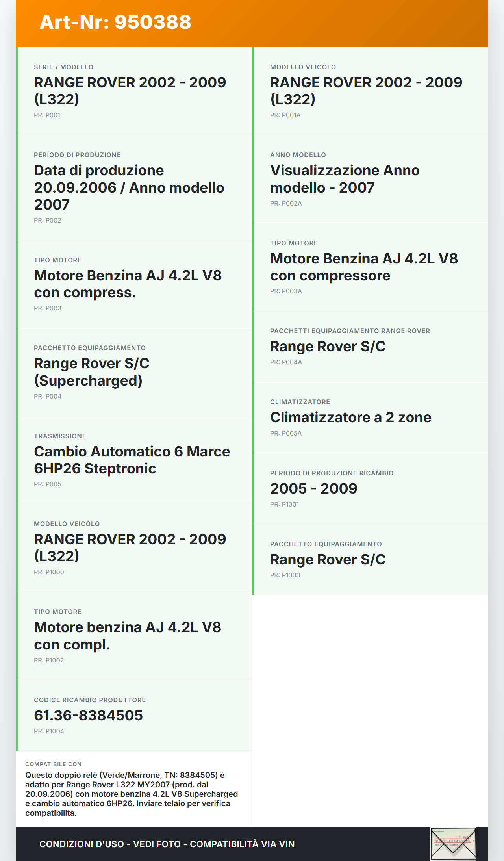
Task: Click the production date 20.09.2006 entry
Action: coord(134,187)
